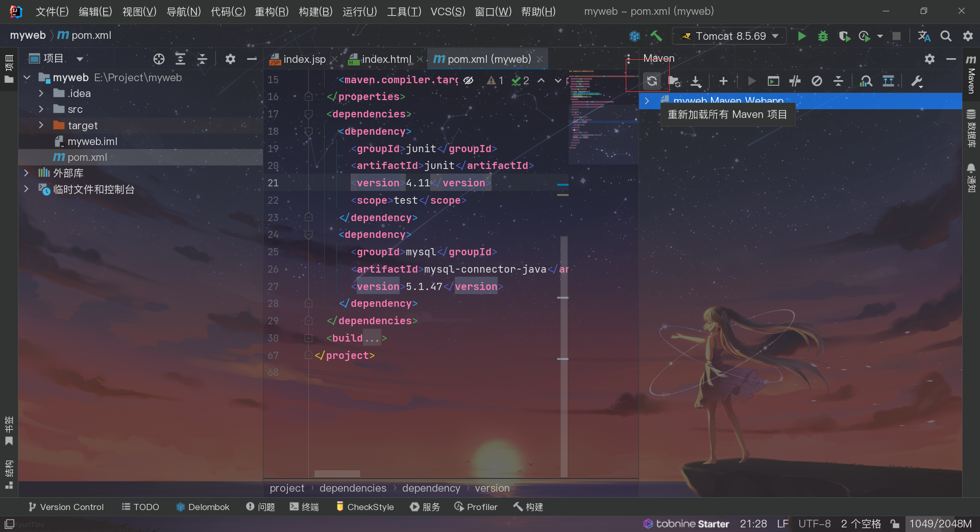The width and height of the screenshot is (980, 532).
Task: Open IDE settings gear in toolbar
Action: [968, 36]
